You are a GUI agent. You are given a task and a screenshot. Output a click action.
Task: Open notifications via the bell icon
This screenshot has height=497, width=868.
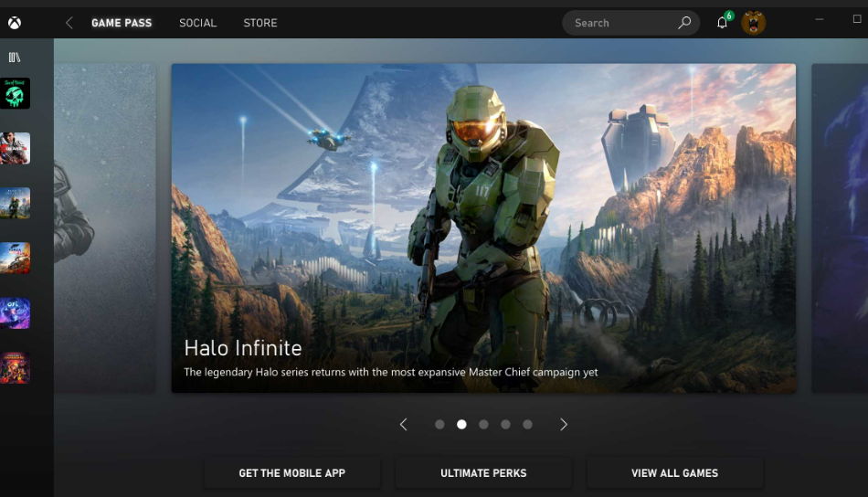722,23
